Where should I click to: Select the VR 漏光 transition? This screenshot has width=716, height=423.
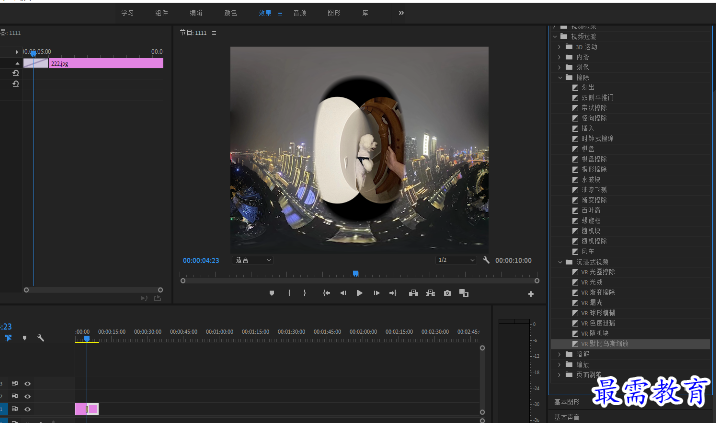pos(591,302)
